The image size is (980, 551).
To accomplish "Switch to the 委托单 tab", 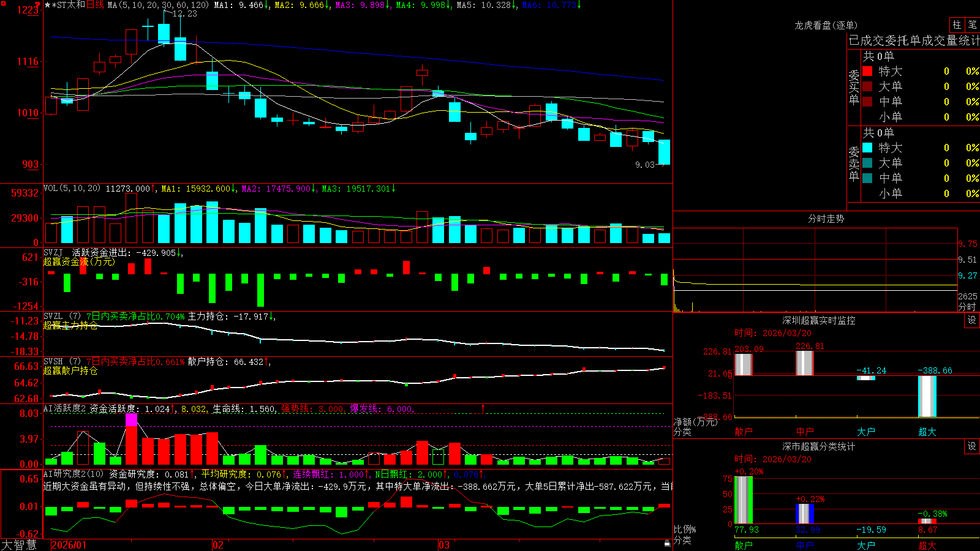I will click(x=903, y=40).
